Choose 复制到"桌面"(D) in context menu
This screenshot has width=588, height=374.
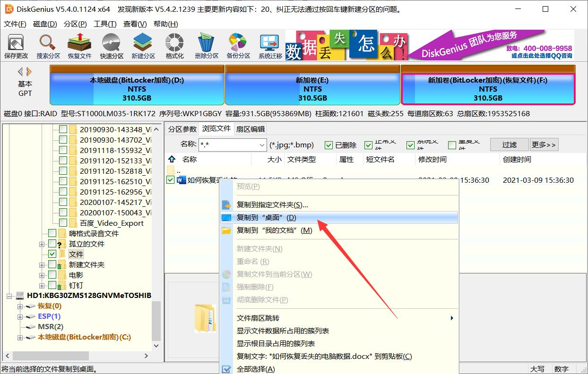[339, 218]
